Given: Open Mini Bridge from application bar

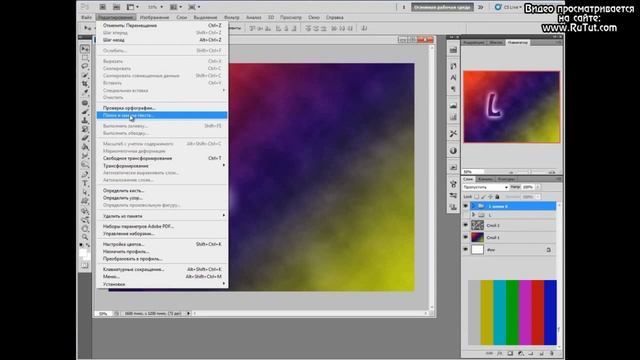Looking at the screenshot, I should (116, 7).
